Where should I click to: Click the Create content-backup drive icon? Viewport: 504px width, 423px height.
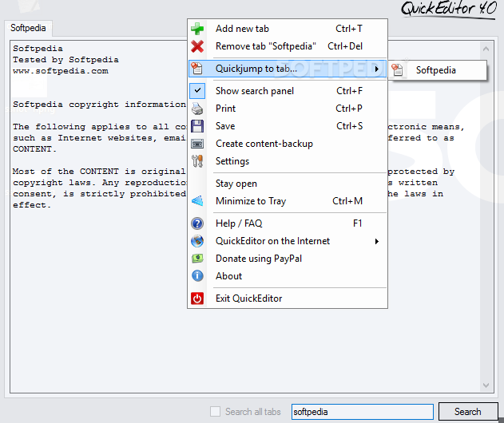click(x=197, y=144)
